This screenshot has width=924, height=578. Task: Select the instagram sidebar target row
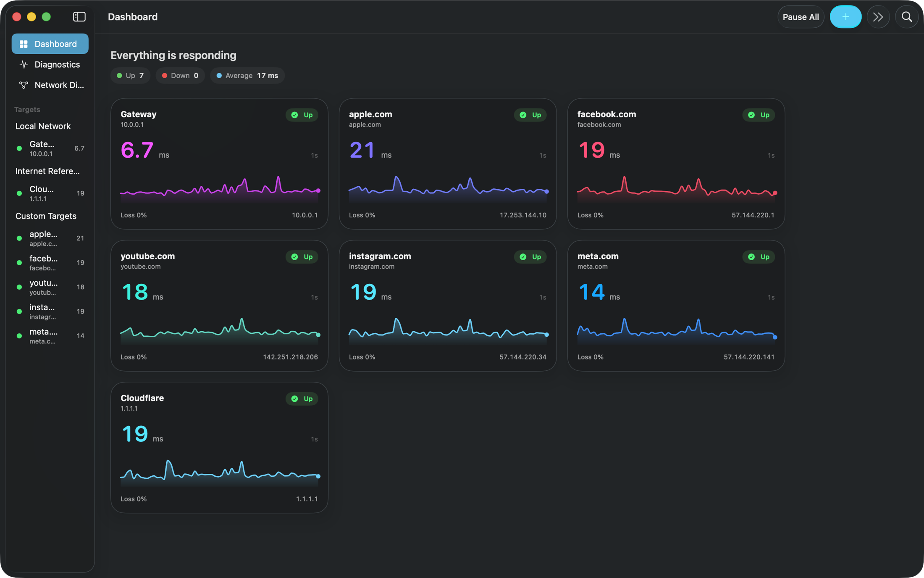[x=50, y=311]
